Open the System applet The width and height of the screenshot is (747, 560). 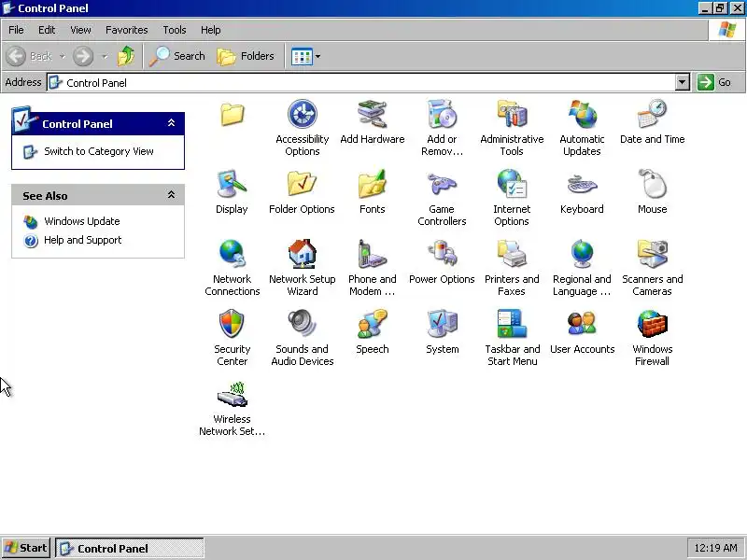coord(442,324)
